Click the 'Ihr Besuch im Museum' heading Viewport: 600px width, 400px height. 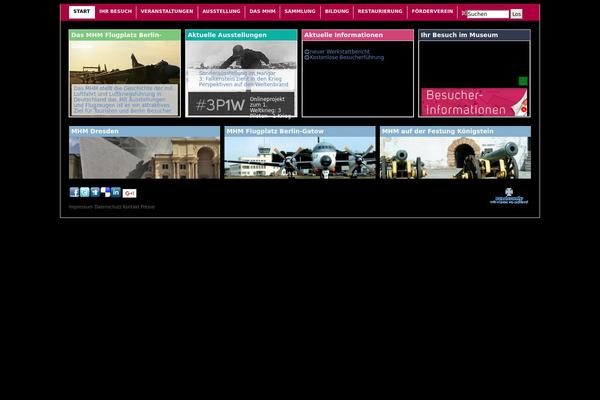click(x=459, y=35)
